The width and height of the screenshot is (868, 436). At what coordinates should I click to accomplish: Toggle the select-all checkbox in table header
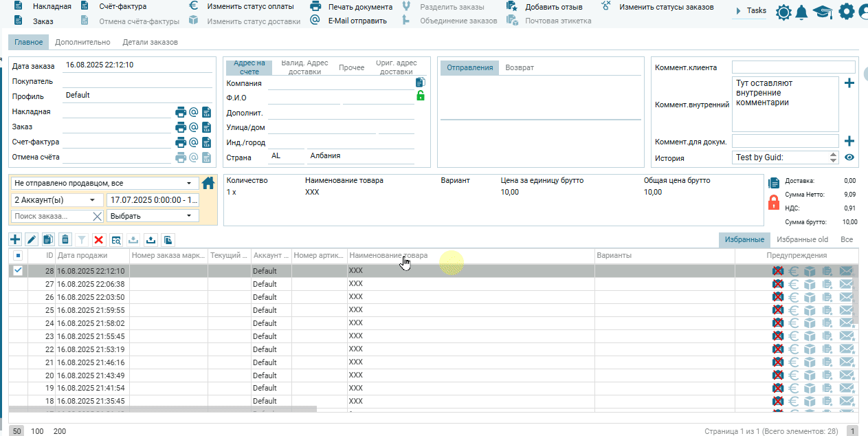pyautogui.click(x=18, y=255)
